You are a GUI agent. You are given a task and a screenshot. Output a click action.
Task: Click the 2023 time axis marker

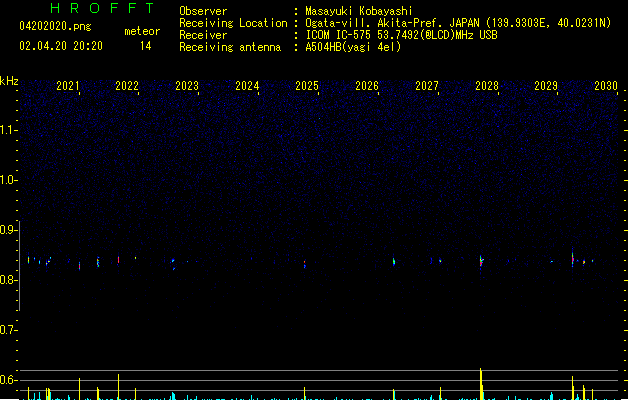[x=187, y=86]
